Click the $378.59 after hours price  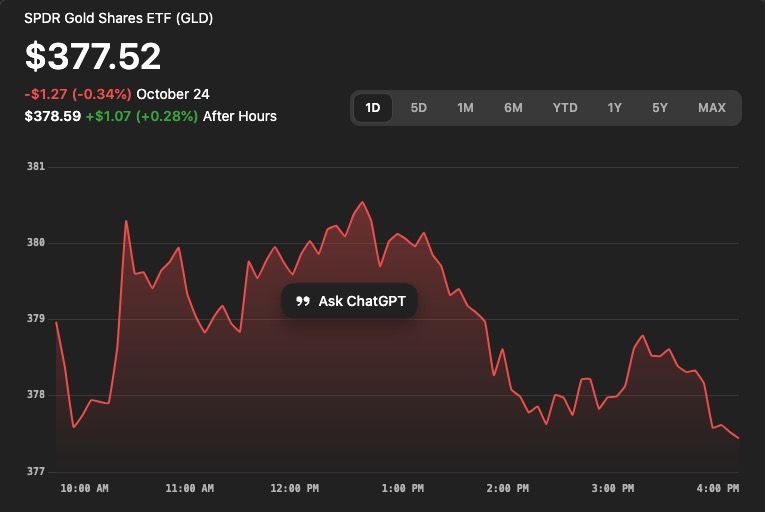[52, 116]
